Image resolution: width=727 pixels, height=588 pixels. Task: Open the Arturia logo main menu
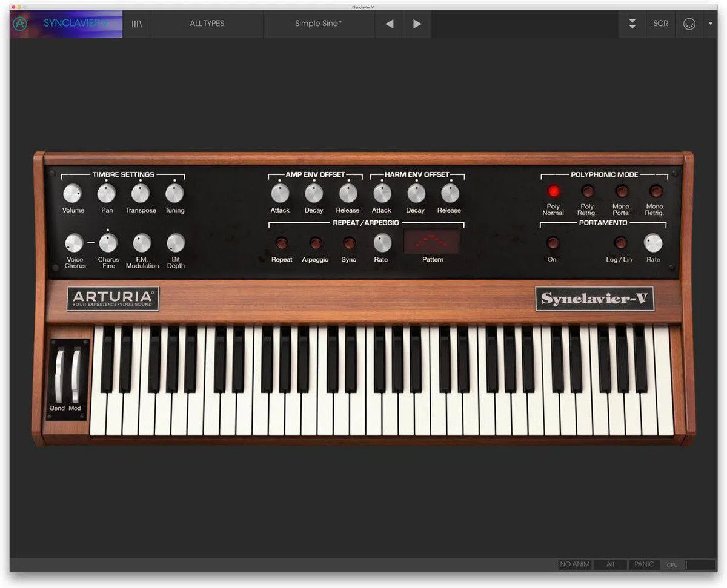pos(18,24)
